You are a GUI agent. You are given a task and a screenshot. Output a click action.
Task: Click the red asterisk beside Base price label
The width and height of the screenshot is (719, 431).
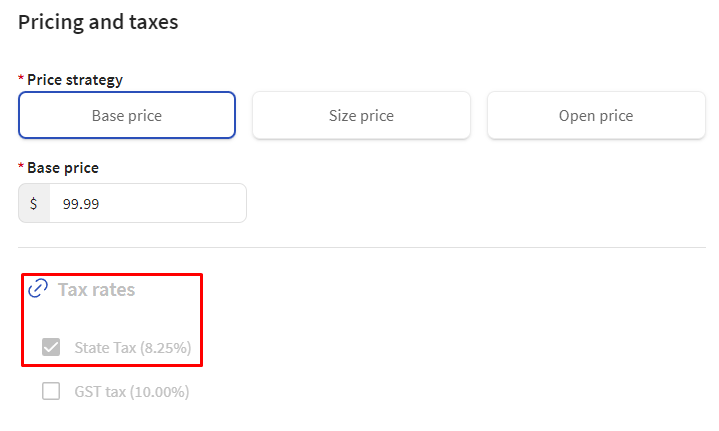21,166
